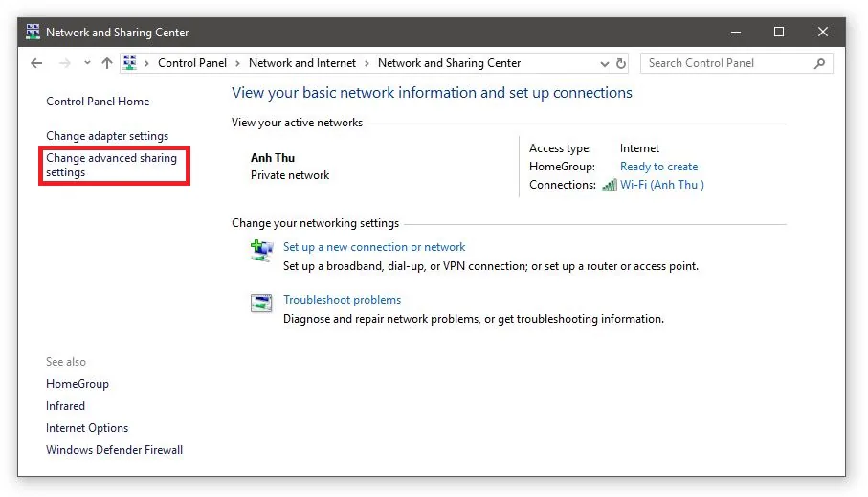The image size is (868, 497).
Task: Go back using the Back arrow
Action: 36,63
